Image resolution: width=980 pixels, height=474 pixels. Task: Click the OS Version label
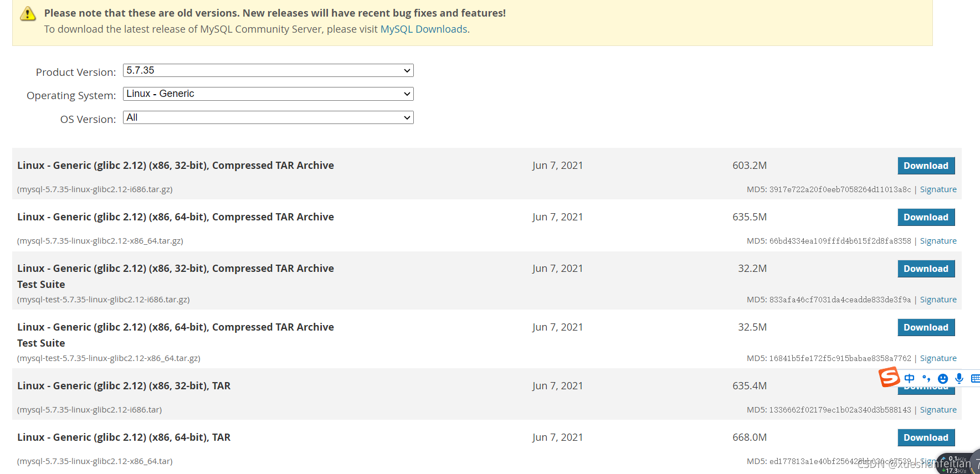click(x=88, y=119)
